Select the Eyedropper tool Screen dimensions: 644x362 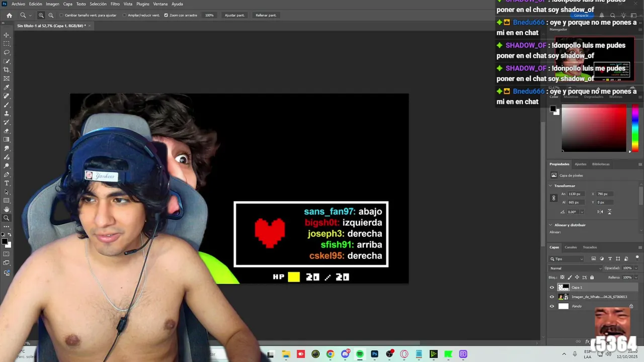tap(7, 87)
